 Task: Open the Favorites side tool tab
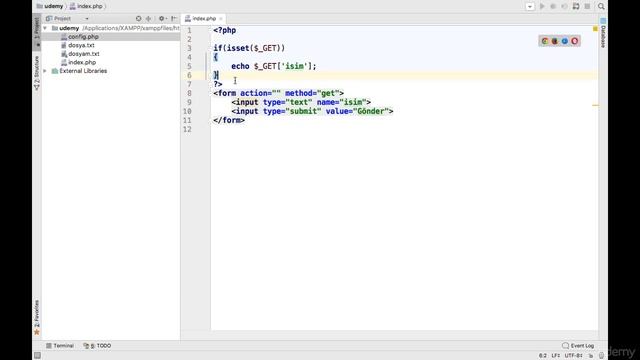click(x=37, y=318)
